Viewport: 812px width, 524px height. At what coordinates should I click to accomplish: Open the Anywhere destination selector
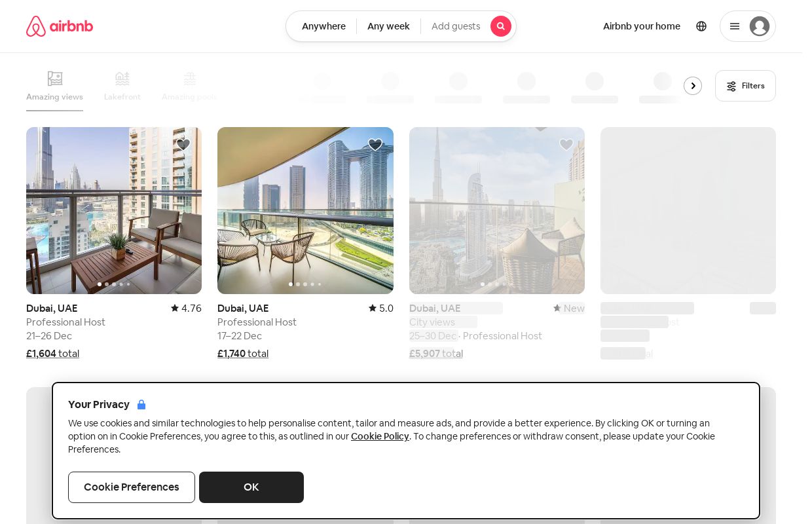[323, 26]
